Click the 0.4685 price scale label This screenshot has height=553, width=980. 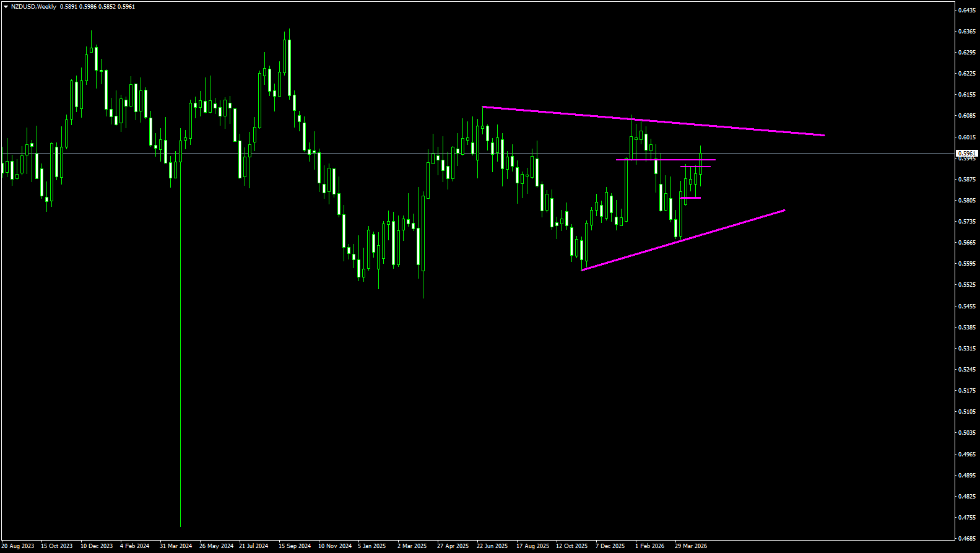coord(967,538)
